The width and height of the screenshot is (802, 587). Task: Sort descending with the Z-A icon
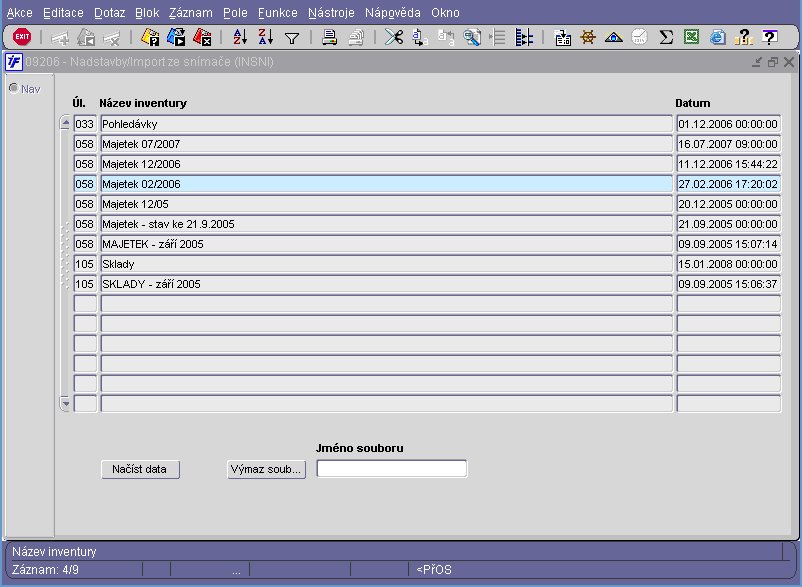pyautogui.click(x=265, y=37)
